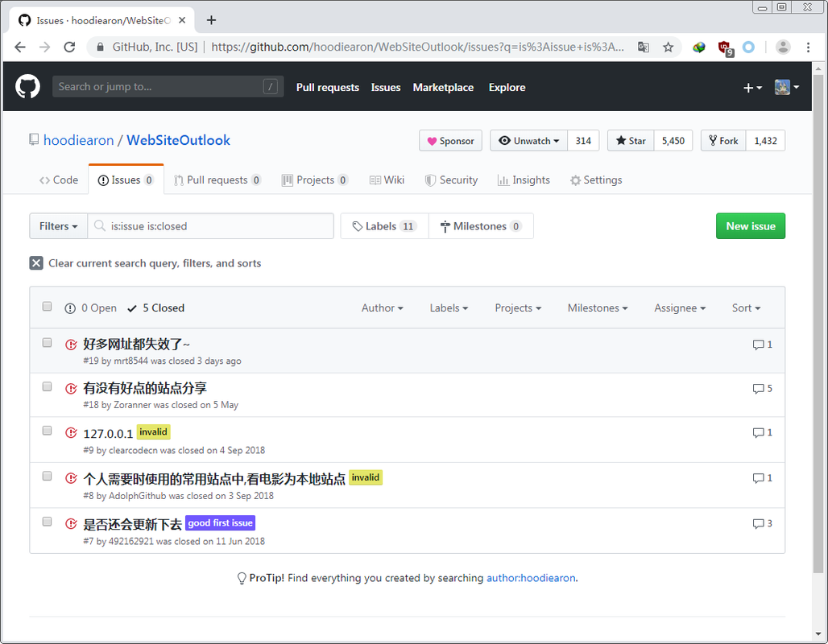The width and height of the screenshot is (828, 644).
Task: Check the box for issue #19
Action: 47,343
